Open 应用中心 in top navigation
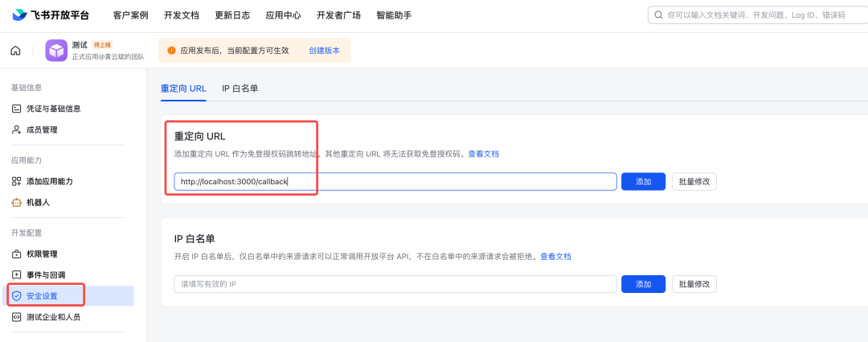The image size is (868, 342). (284, 15)
